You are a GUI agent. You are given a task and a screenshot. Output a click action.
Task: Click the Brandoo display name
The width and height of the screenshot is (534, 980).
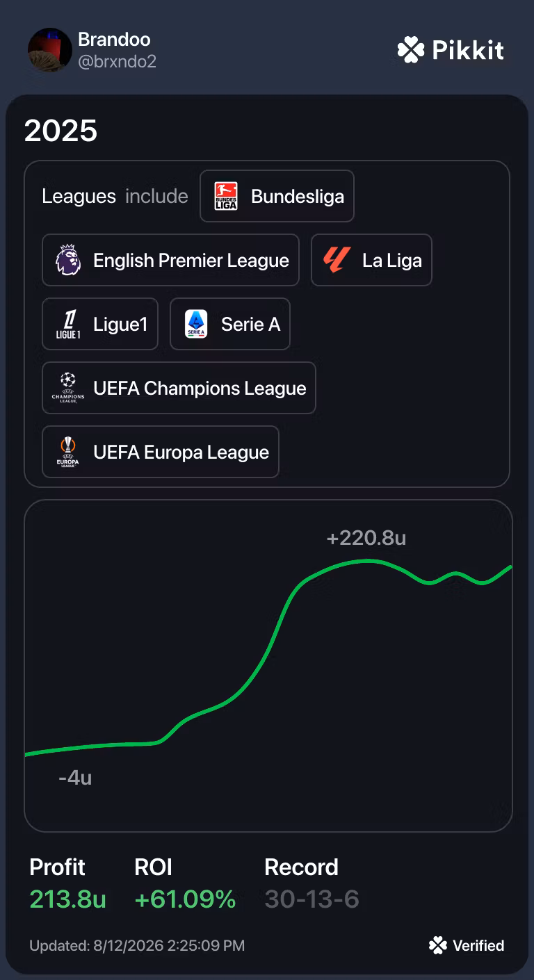tap(114, 40)
